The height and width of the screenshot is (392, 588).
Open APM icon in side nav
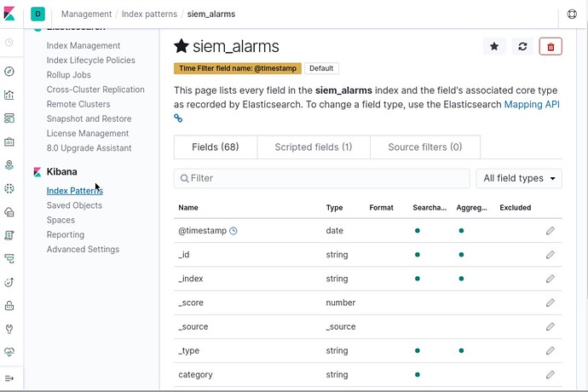coord(9,258)
